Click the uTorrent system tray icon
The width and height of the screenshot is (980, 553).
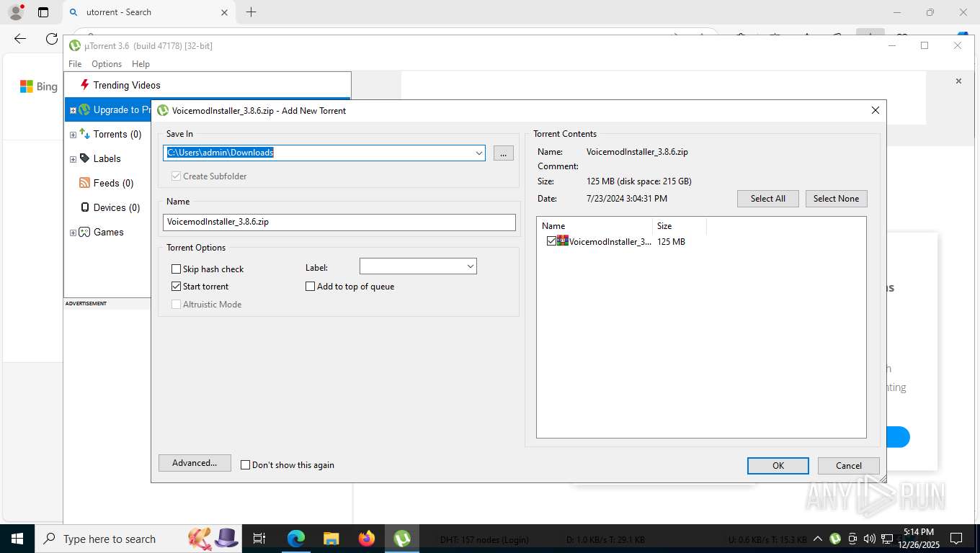(835, 539)
